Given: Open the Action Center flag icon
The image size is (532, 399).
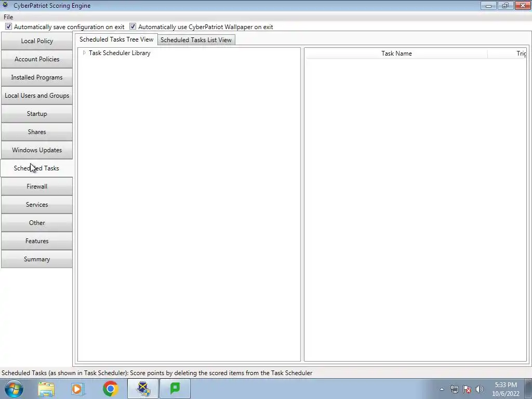Looking at the screenshot, I should click(467, 389).
